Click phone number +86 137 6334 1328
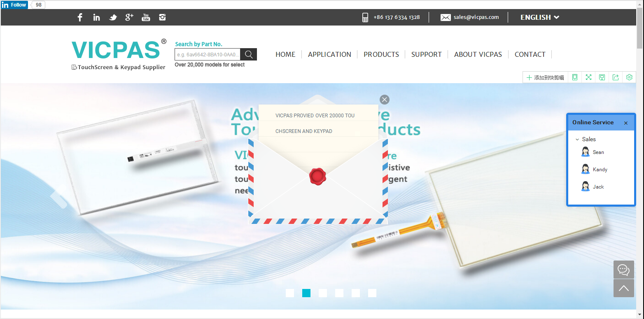This screenshot has height=319, width=644. coord(397,17)
